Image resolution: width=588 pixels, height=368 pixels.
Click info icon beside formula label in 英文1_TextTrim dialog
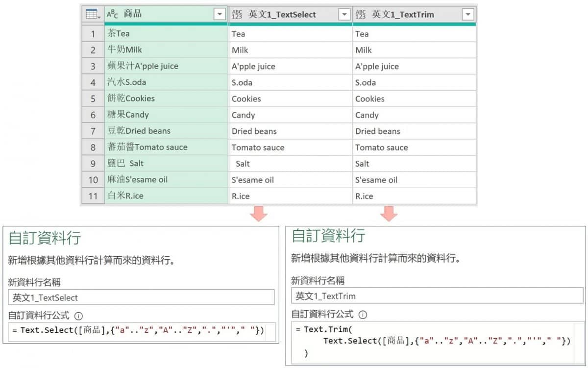pyautogui.click(x=363, y=315)
